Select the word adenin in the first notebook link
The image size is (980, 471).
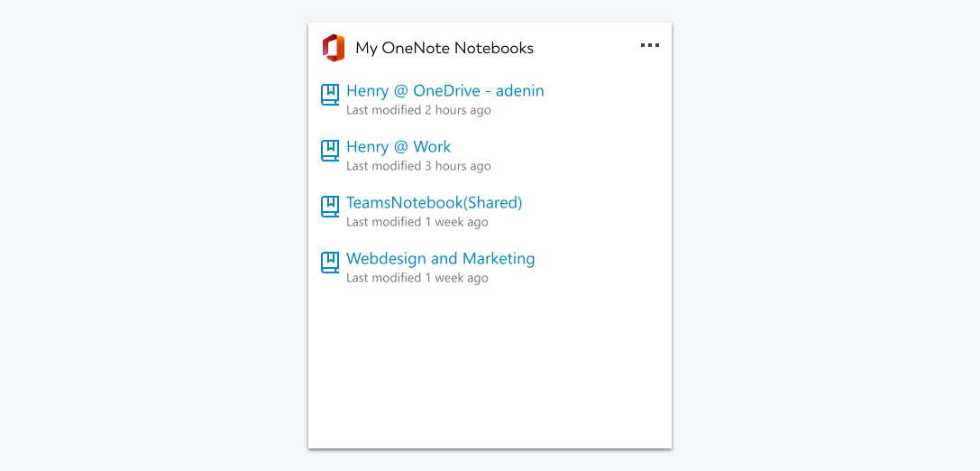[x=520, y=91]
